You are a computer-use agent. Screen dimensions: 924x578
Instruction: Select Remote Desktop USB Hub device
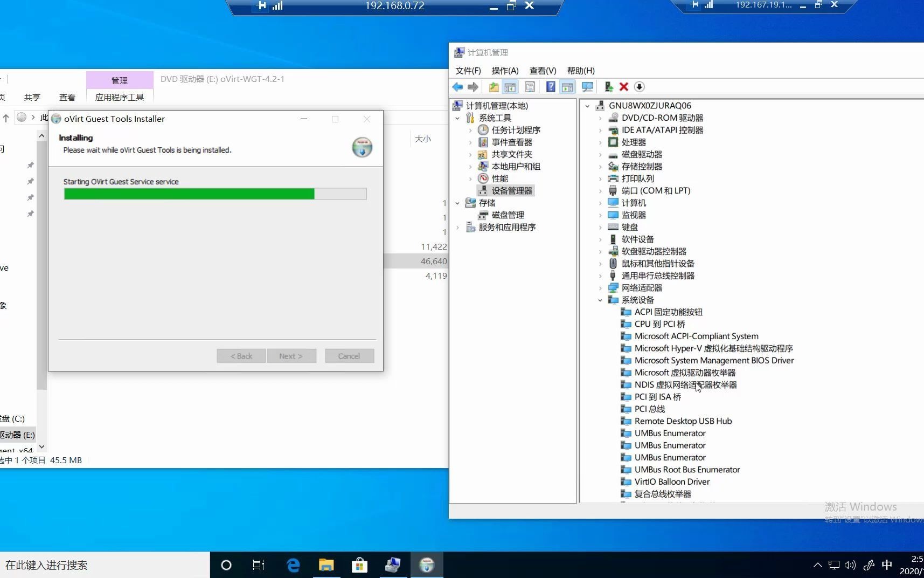pyautogui.click(x=683, y=421)
